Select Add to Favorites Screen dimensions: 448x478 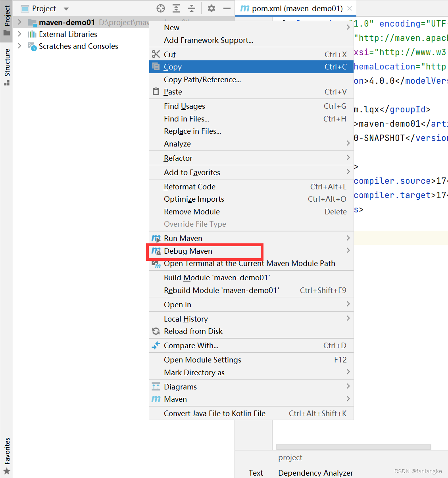[x=251, y=172]
